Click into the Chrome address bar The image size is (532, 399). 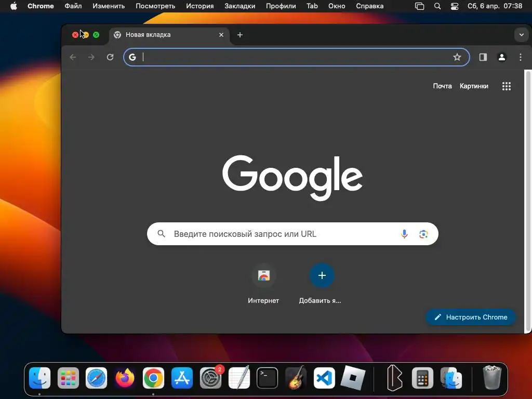[296, 57]
